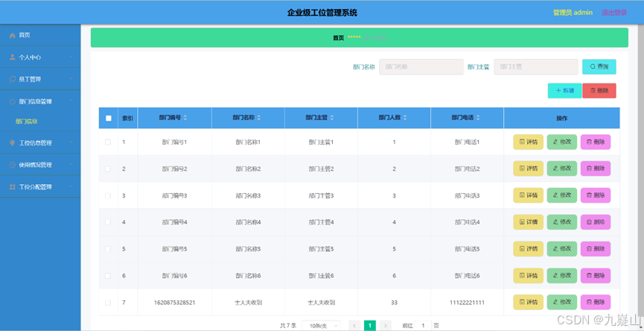Click the pink 删除 button for row 5
The width and height of the screenshot is (644, 331).
[x=596, y=249]
